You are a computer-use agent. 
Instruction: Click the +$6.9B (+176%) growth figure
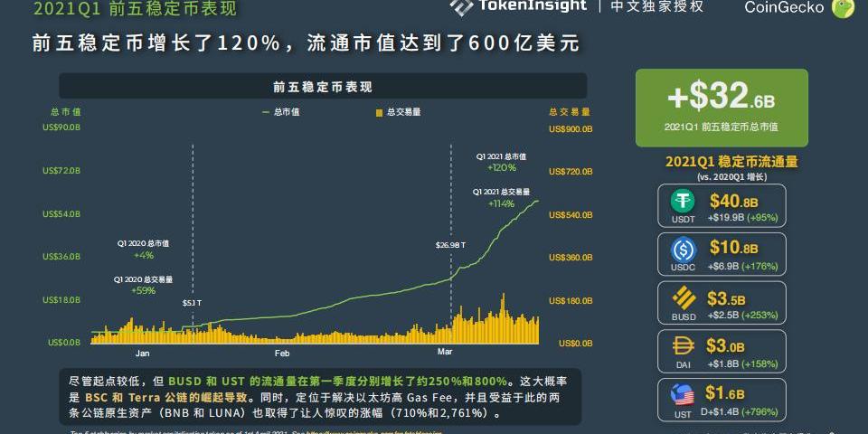[x=744, y=266]
